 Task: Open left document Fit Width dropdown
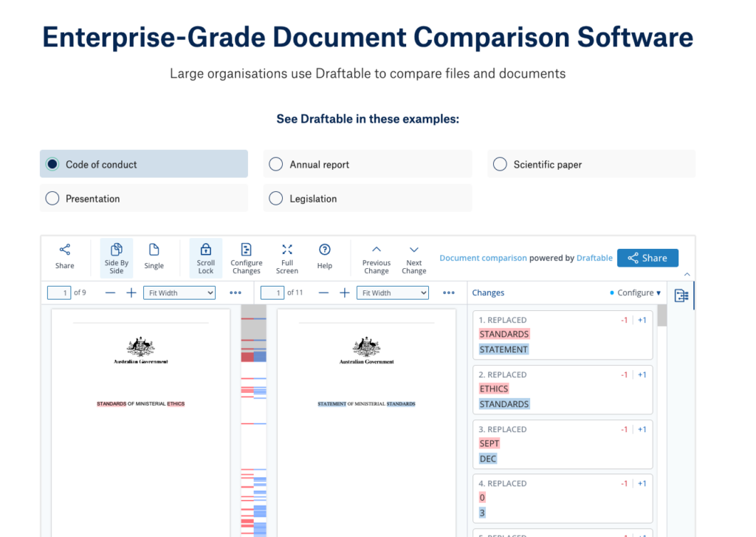tap(179, 293)
